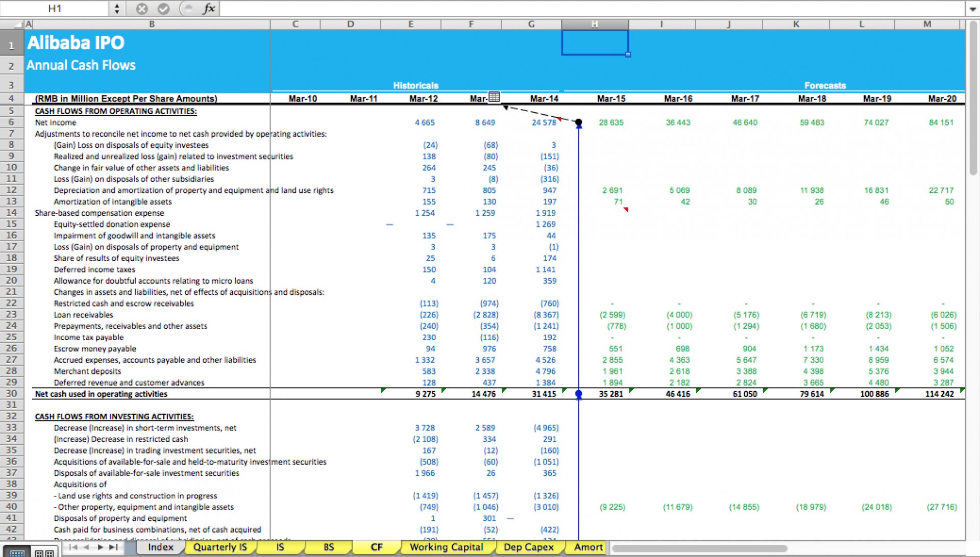Click the Alibaba IPO title cell
Screen dimensions: 980x557
tap(76, 43)
